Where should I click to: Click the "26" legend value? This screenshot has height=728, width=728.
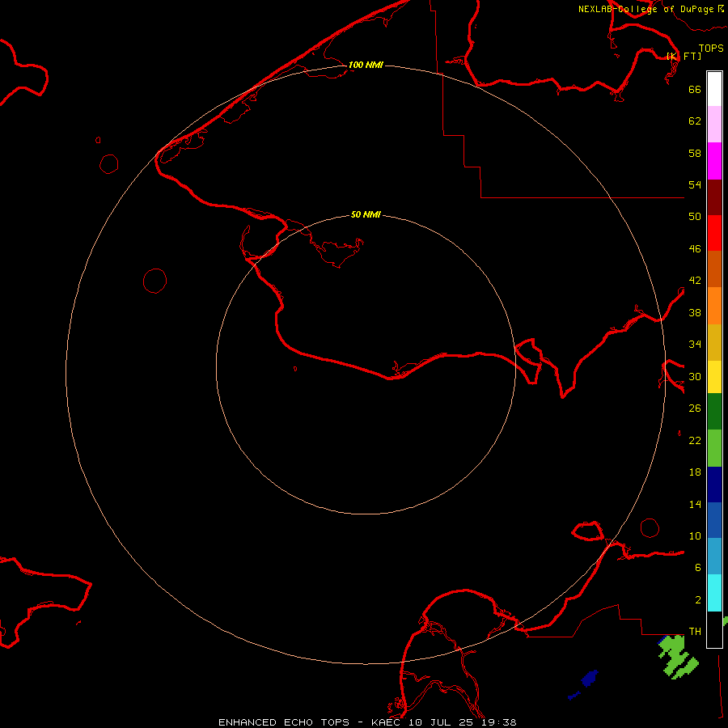point(695,408)
